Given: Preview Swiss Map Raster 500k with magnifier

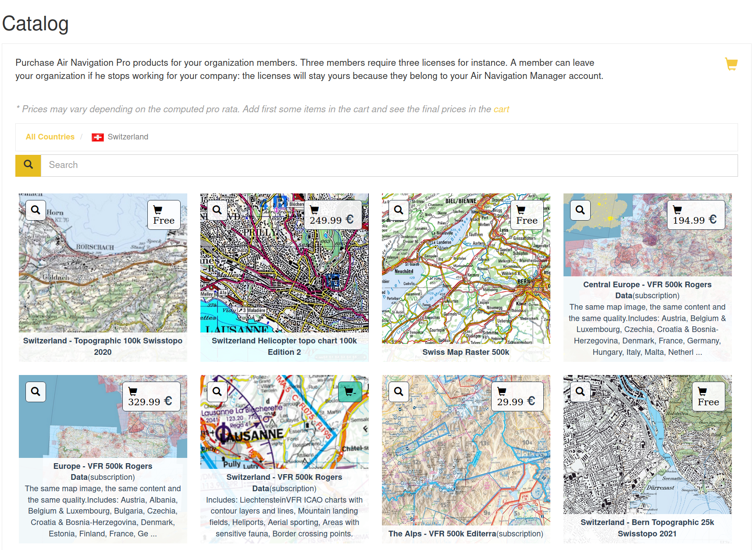Looking at the screenshot, I should 399,210.
